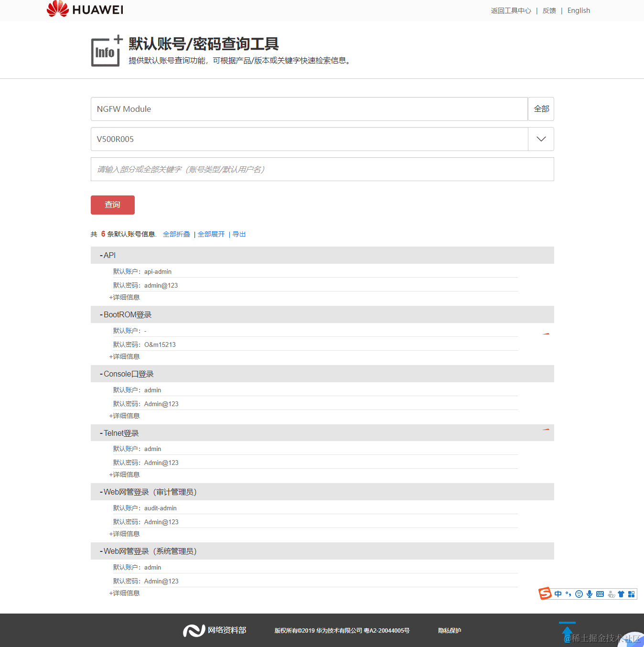Click the audit-admin account value

click(x=161, y=508)
